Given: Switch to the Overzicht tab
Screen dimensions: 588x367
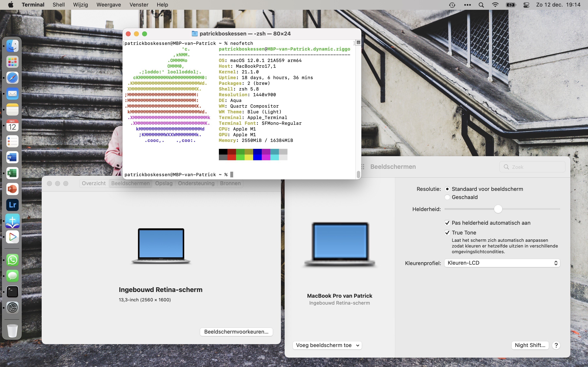Looking at the screenshot, I should tap(94, 183).
